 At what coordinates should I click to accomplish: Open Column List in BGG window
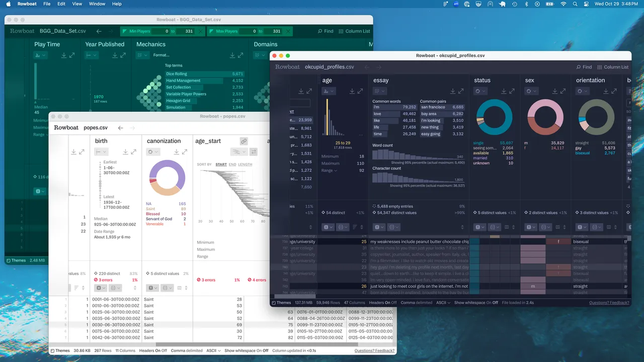[354, 31]
